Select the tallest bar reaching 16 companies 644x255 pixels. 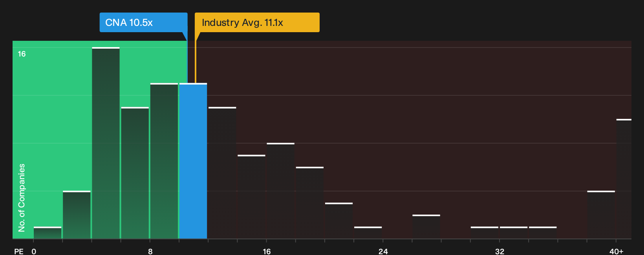[106, 143]
